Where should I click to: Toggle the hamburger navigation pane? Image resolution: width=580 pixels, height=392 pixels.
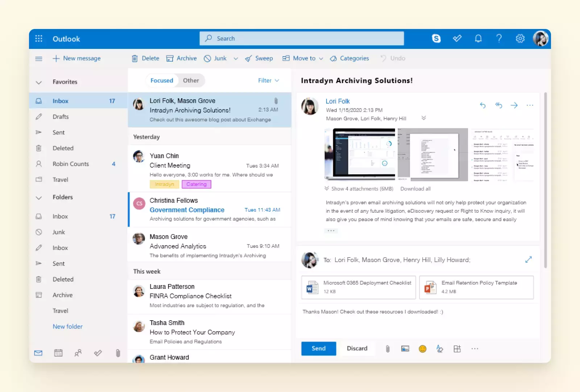39,59
